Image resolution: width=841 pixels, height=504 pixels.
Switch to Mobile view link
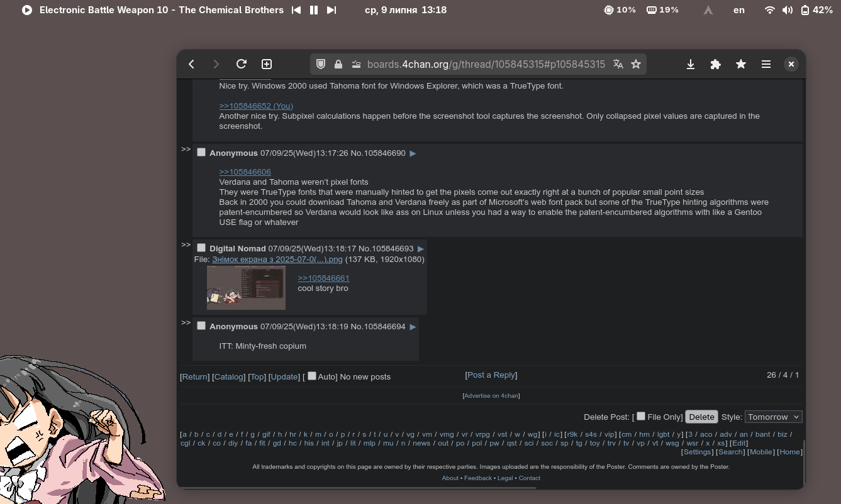coord(760,452)
